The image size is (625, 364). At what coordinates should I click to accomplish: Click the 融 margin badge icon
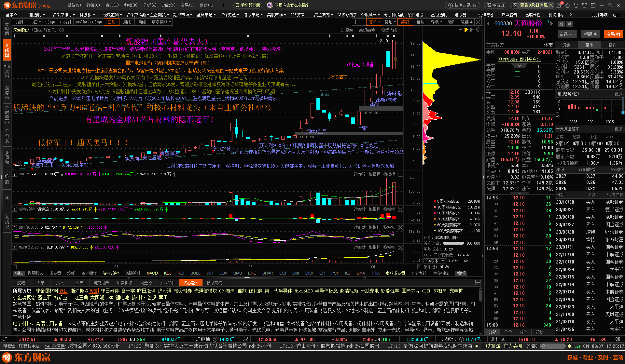click(562, 24)
